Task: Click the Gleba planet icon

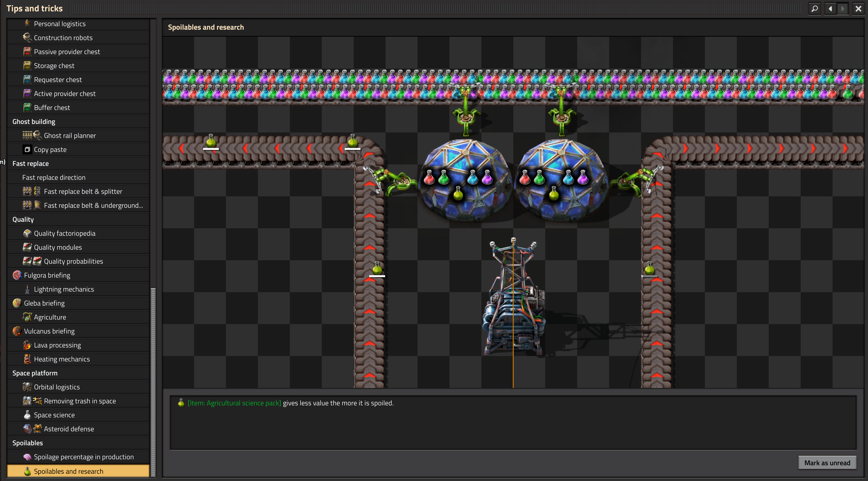Action: coord(17,303)
